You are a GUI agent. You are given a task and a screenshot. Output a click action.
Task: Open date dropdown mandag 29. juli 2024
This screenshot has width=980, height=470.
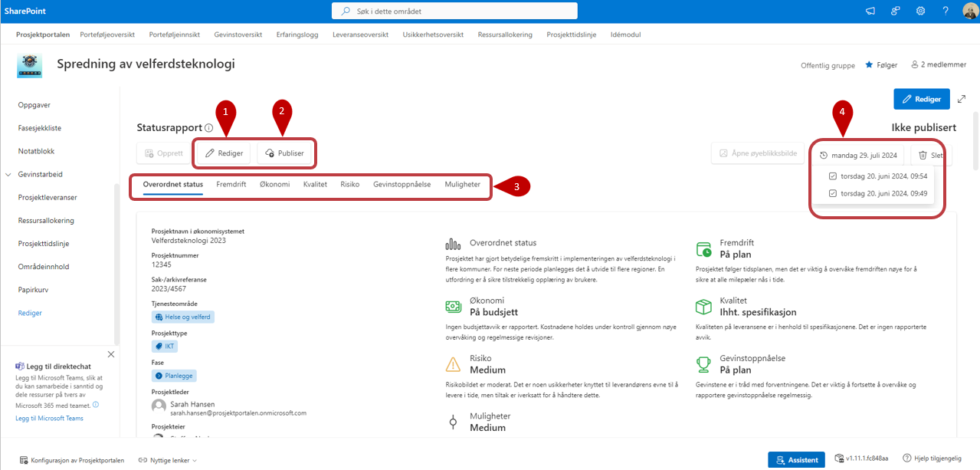pos(857,154)
